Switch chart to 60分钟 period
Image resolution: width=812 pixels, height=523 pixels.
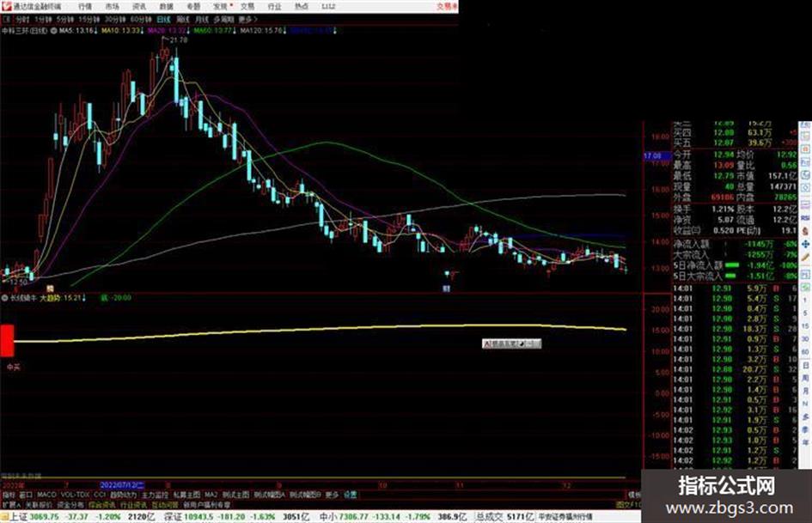pyautogui.click(x=141, y=19)
